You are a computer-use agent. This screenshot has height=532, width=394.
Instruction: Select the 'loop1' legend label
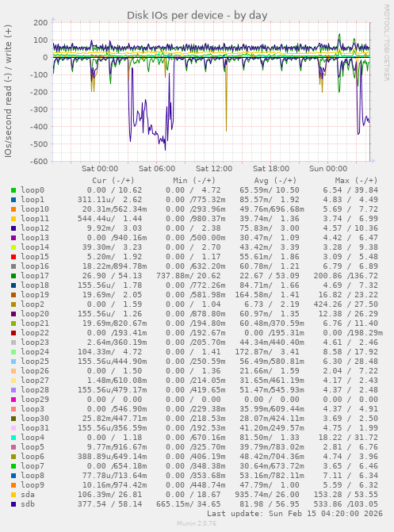click(33, 200)
